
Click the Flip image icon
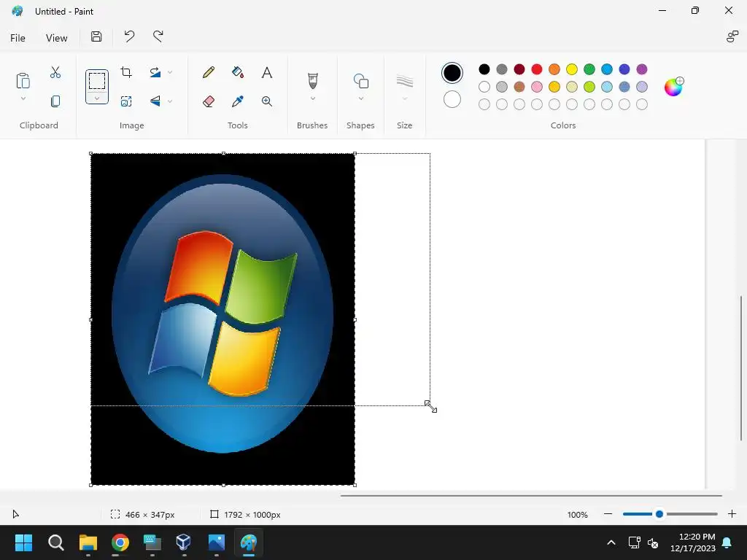(155, 101)
